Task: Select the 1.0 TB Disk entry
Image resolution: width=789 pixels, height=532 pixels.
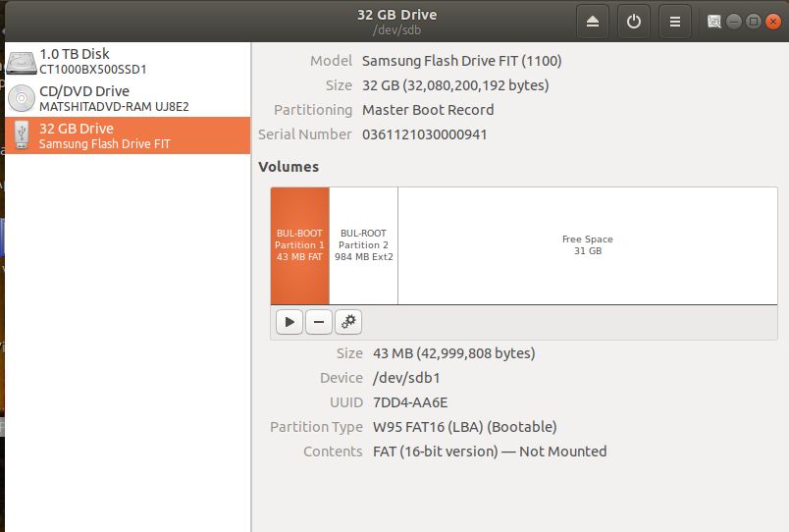Action: pyautogui.click(x=128, y=61)
